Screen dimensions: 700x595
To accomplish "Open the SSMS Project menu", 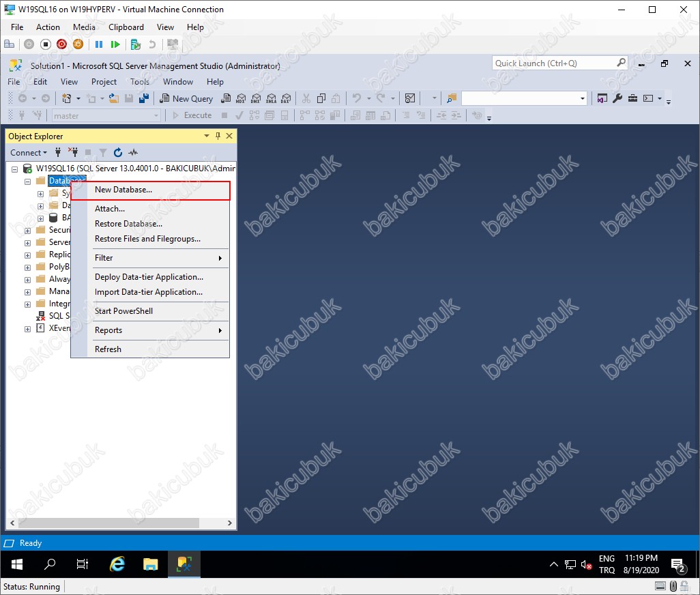I will tap(104, 82).
